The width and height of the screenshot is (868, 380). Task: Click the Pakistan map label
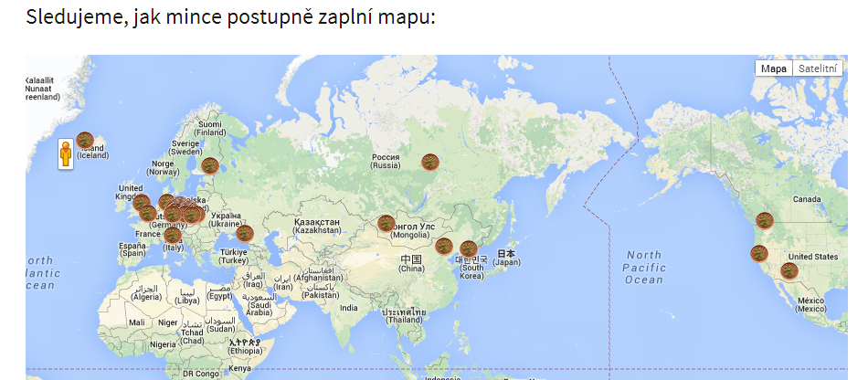click(320, 291)
